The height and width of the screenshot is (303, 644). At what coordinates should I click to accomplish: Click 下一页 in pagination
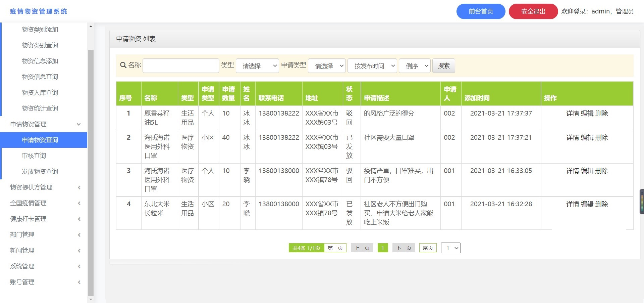click(404, 248)
